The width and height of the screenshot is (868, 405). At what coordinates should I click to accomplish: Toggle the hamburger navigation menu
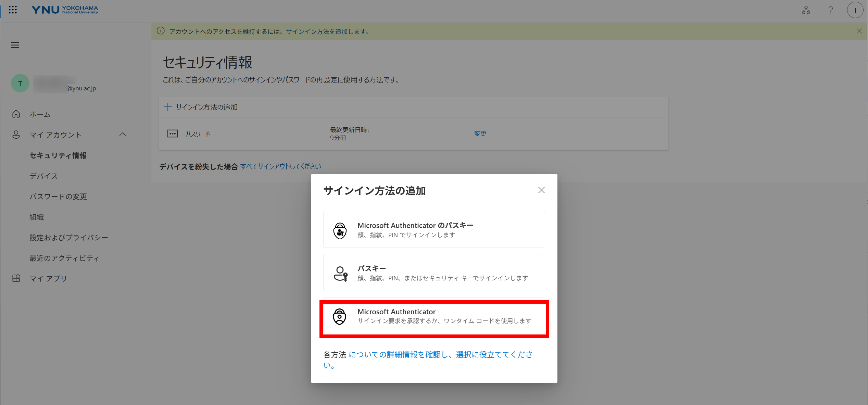[x=15, y=45]
